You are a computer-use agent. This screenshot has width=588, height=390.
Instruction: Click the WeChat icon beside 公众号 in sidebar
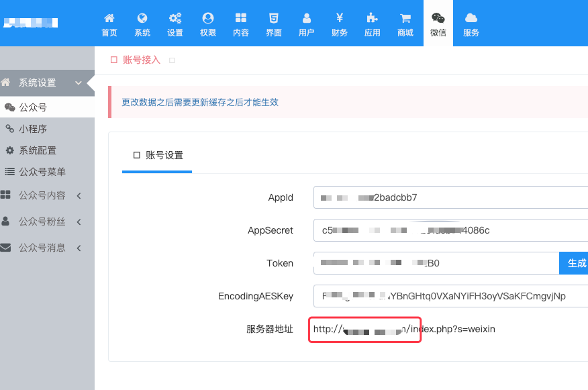10,107
